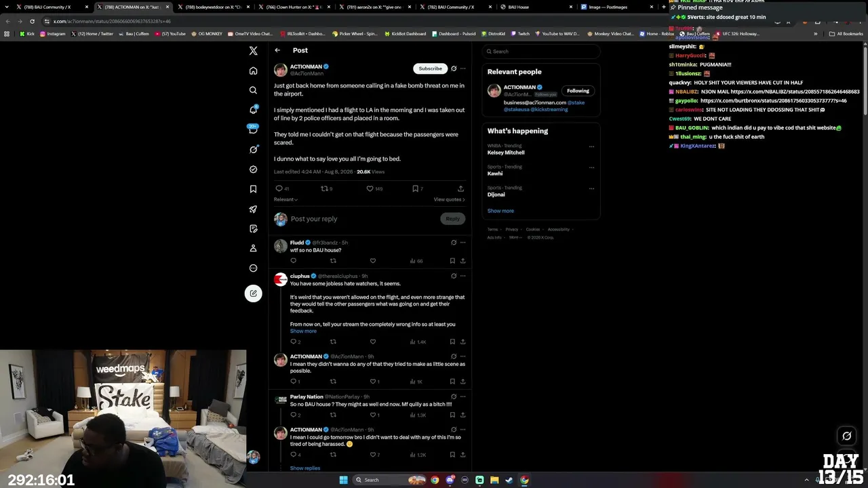This screenshot has height=488, width=868.
Task: Click the Reply button in the composer
Action: (x=453, y=218)
